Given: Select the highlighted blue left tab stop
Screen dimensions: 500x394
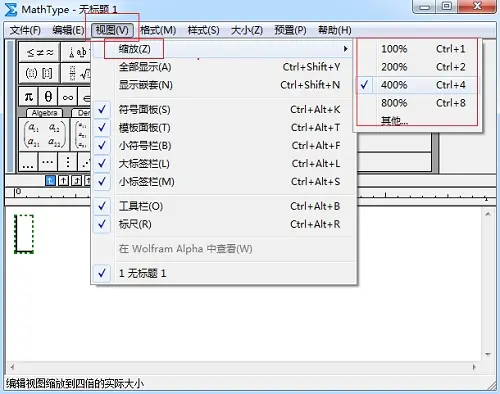Looking at the screenshot, I should [50, 181].
